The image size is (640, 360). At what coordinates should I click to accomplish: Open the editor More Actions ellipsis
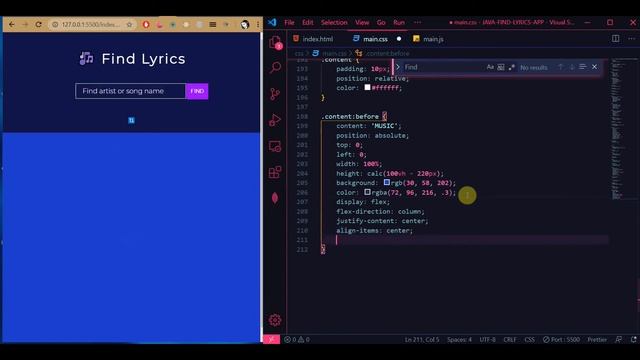631,38
